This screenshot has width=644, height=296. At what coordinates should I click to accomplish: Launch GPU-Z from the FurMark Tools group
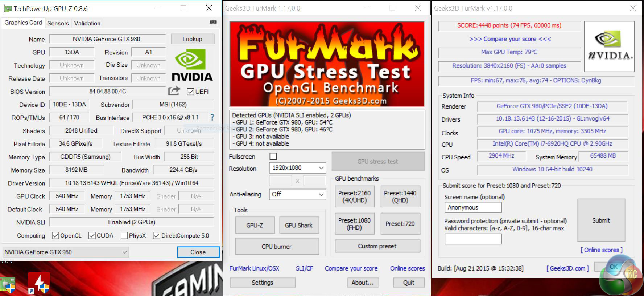[255, 225]
